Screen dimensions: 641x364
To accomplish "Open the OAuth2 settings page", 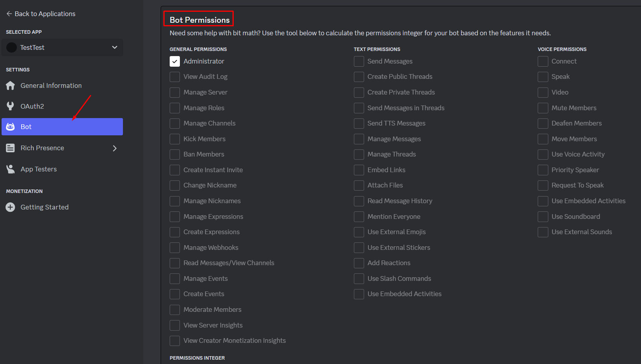I will (x=32, y=106).
